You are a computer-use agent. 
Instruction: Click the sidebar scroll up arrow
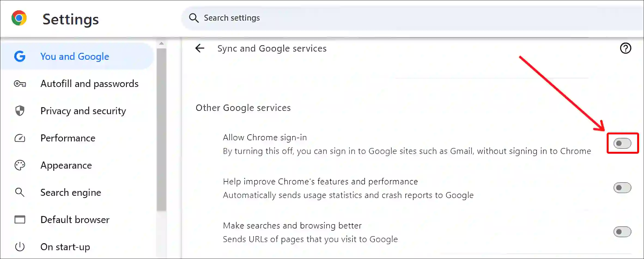click(x=162, y=44)
